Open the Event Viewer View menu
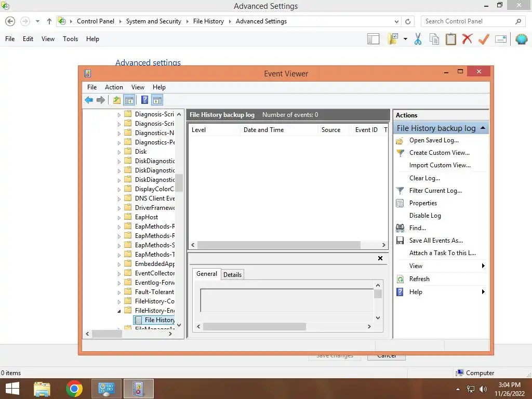The width and height of the screenshot is (532, 399). pos(138,87)
